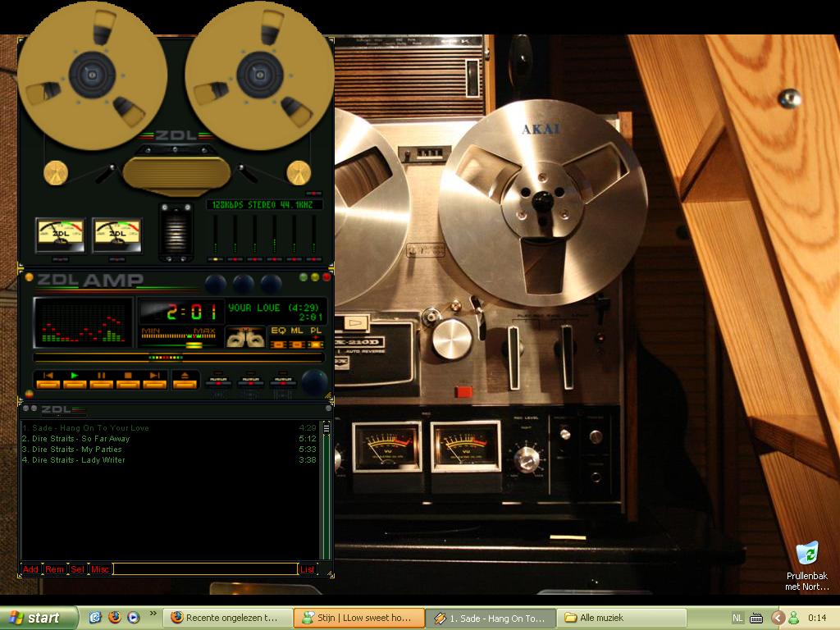Select Dire Straits - So Far Away track
Image resolution: width=840 pixels, height=630 pixels.
[80, 439]
